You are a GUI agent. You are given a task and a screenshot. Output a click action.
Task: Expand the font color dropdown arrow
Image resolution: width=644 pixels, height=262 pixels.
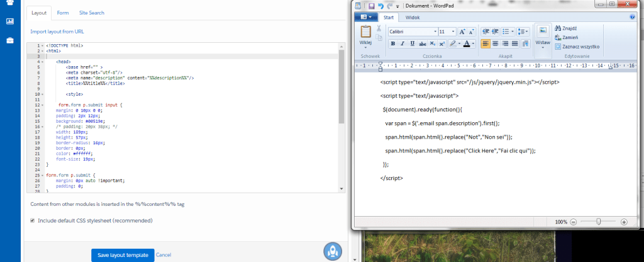[x=473, y=43]
